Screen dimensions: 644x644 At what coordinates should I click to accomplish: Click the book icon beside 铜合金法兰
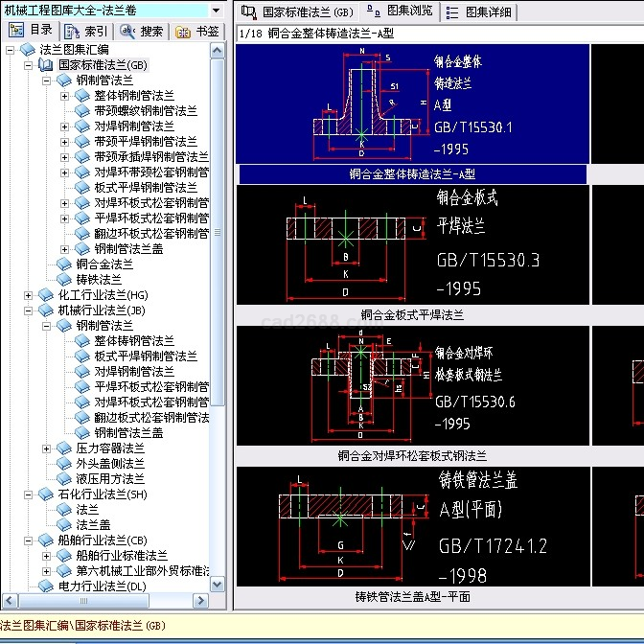[x=64, y=264]
